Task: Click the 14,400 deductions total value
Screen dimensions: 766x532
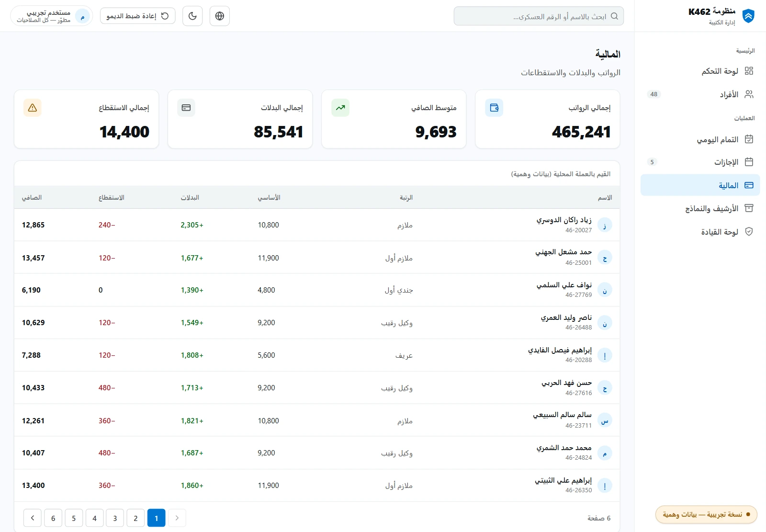Action: 124,132
